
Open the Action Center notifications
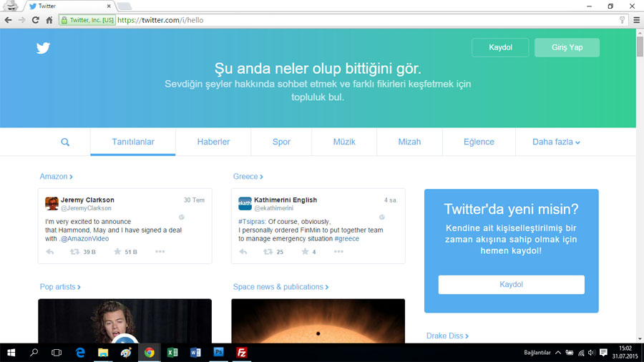click(x=603, y=353)
